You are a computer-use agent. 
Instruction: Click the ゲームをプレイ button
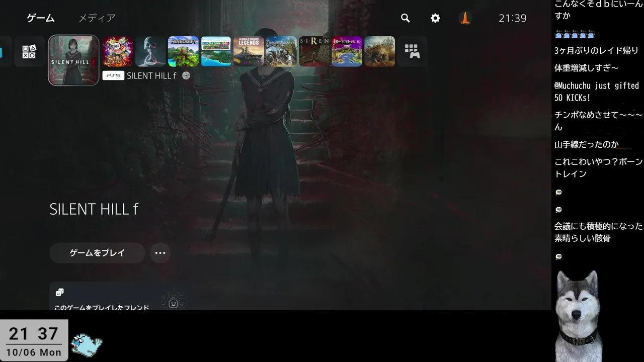click(97, 253)
